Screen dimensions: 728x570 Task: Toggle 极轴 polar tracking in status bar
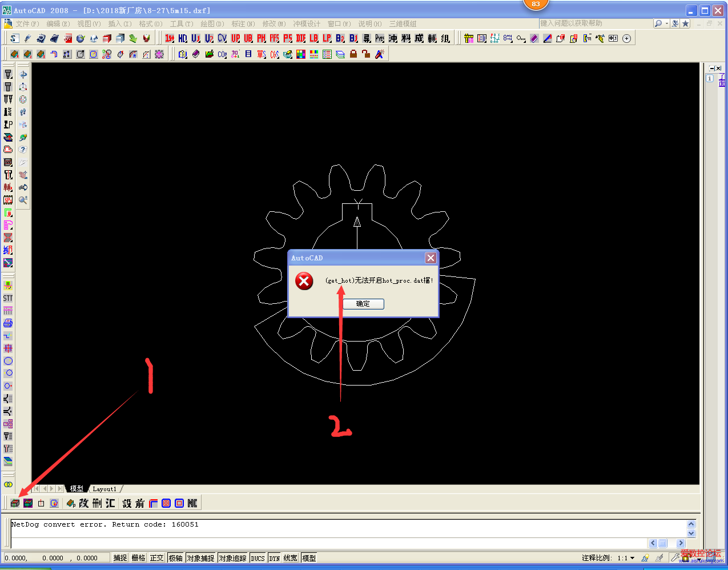tap(175, 558)
